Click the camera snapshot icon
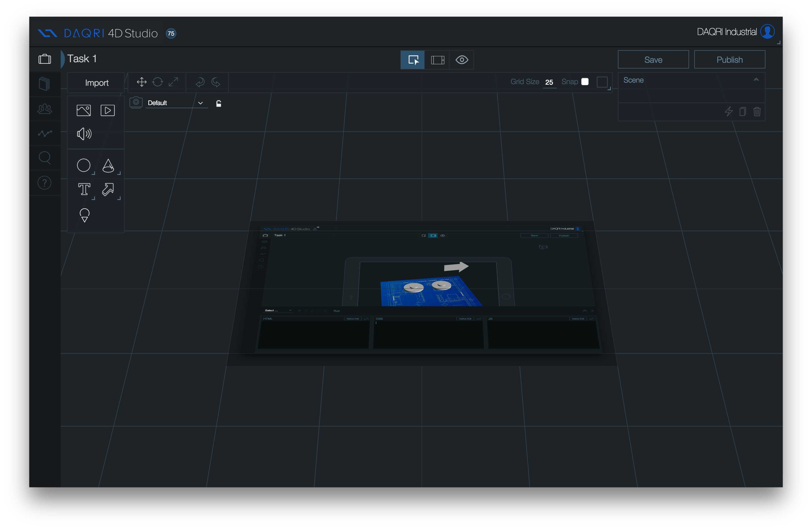Image resolution: width=812 pixels, height=529 pixels. tap(136, 103)
